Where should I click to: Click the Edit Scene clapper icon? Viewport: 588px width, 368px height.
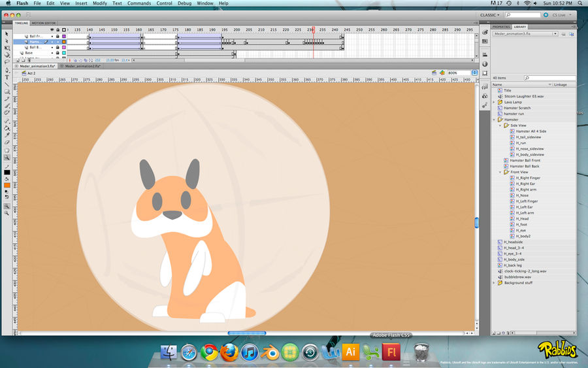click(x=434, y=73)
